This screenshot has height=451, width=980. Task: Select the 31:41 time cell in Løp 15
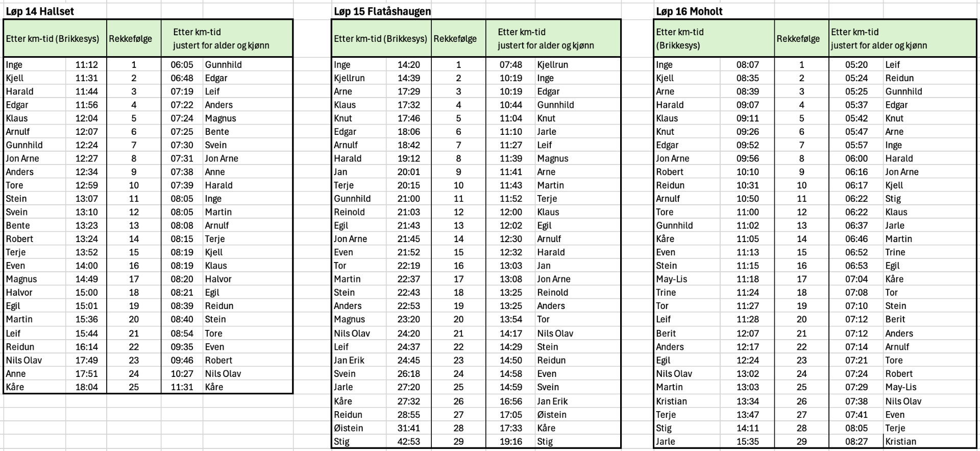[x=409, y=428]
